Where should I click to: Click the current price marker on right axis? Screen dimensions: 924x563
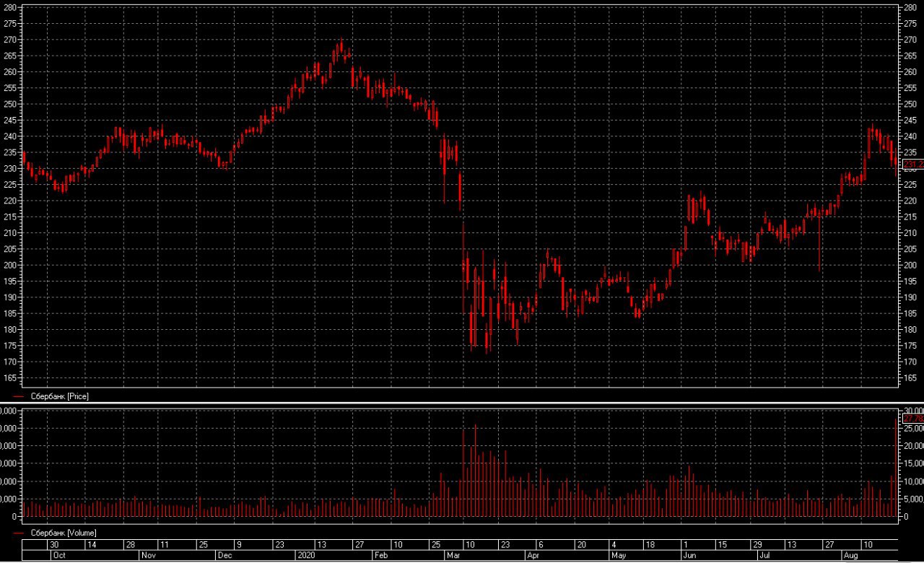(913, 165)
